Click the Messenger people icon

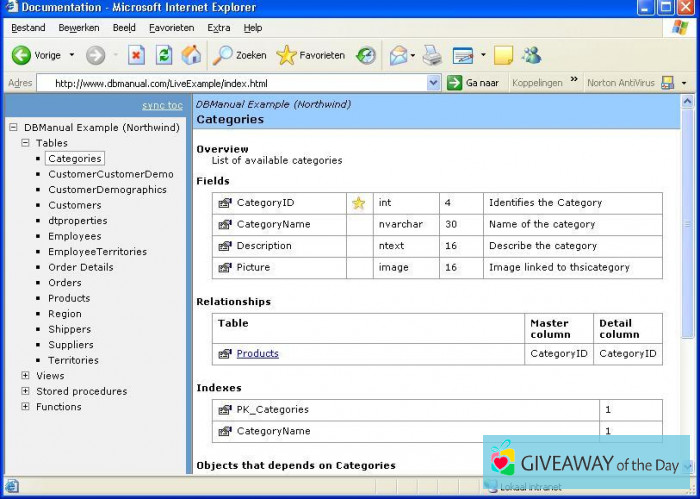pos(531,55)
